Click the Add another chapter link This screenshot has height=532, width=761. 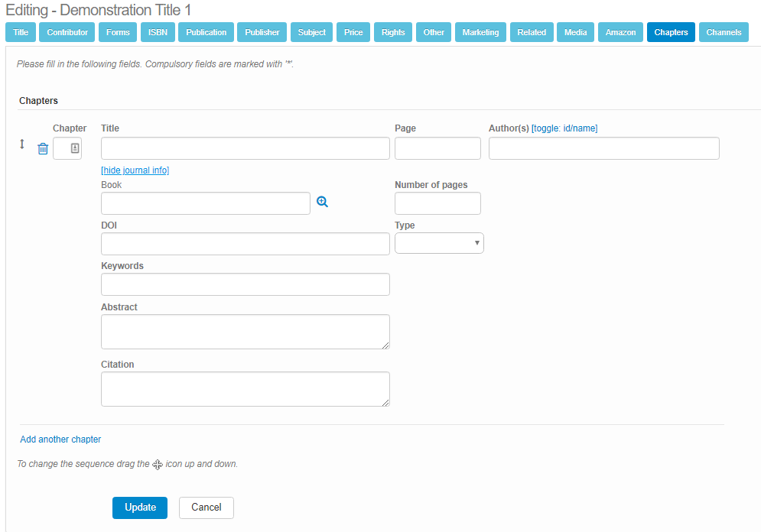(x=60, y=440)
